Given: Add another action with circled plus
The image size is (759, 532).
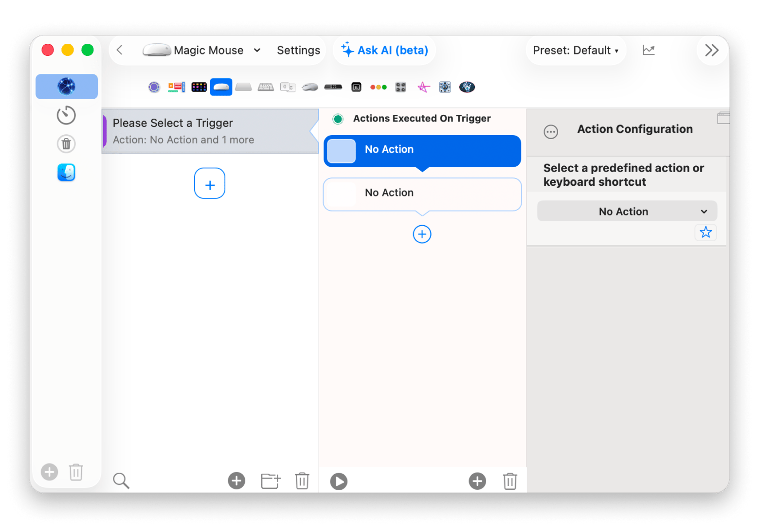Looking at the screenshot, I should [422, 234].
